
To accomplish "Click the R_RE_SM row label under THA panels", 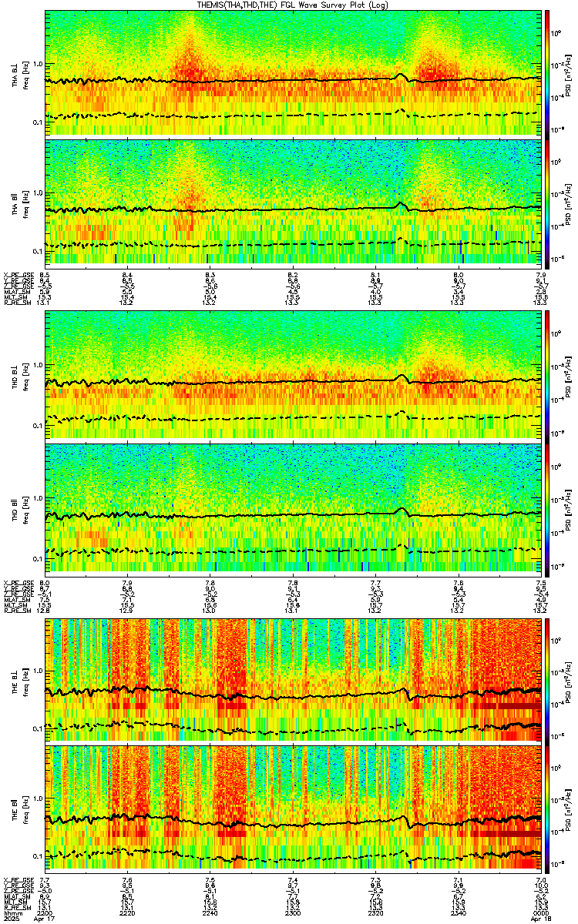I will point(16,302).
